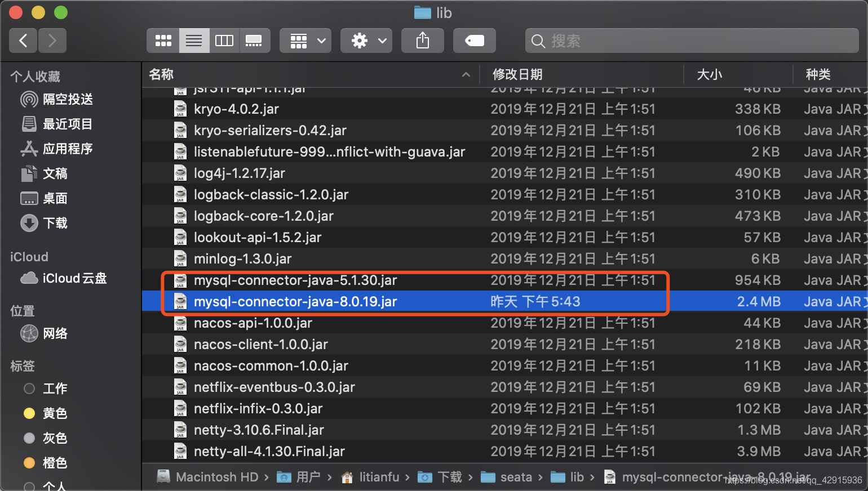Open 隔空投送 (AirDrop) from the sidebar
This screenshot has width=868, height=491.
click(x=55, y=99)
